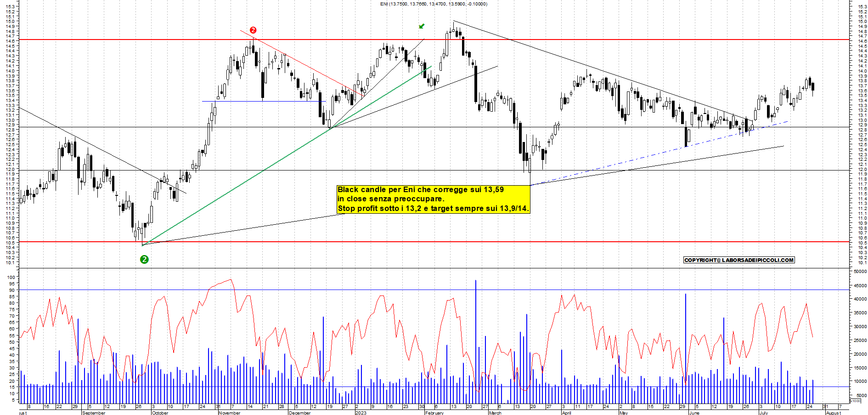
Task: Select the blue dashed rising trendline
Action: click(x=659, y=153)
